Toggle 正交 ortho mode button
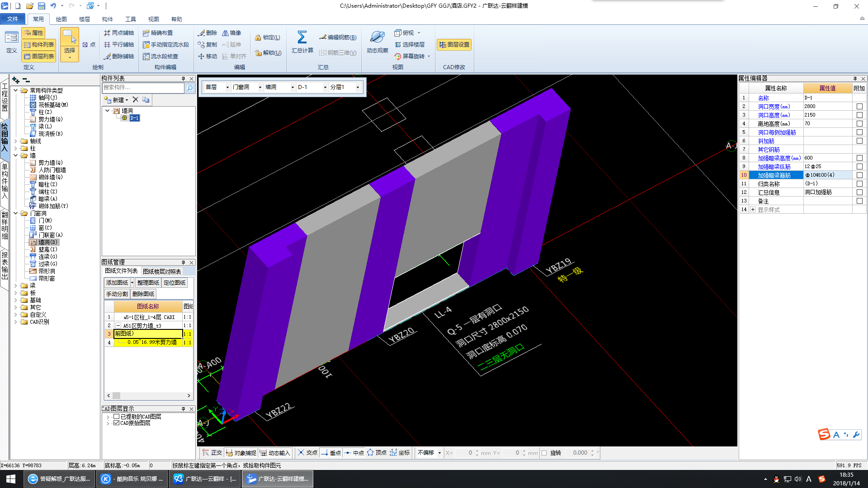This screenshot has width=868, height=488. point(212,453)
